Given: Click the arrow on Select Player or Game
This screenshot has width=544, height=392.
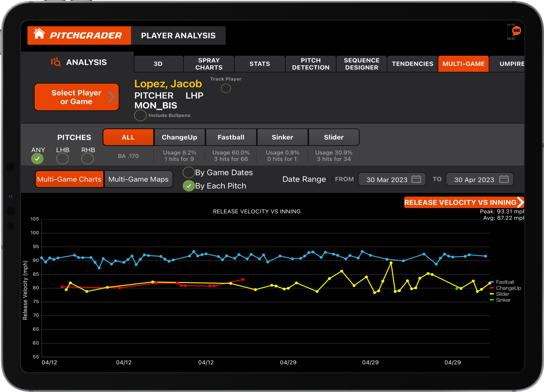Looking at the screenshot, I should point(111,97).
